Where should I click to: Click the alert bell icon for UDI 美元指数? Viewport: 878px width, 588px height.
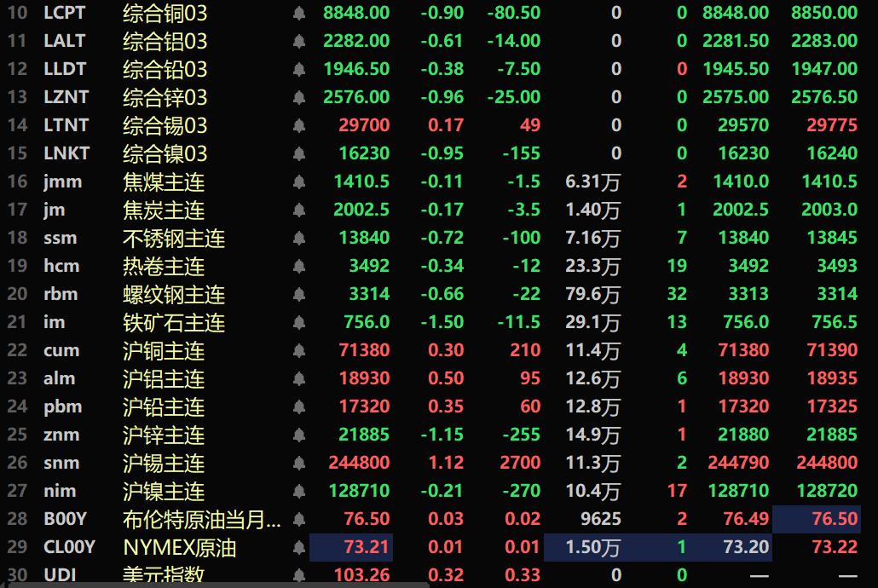(298, 575)
